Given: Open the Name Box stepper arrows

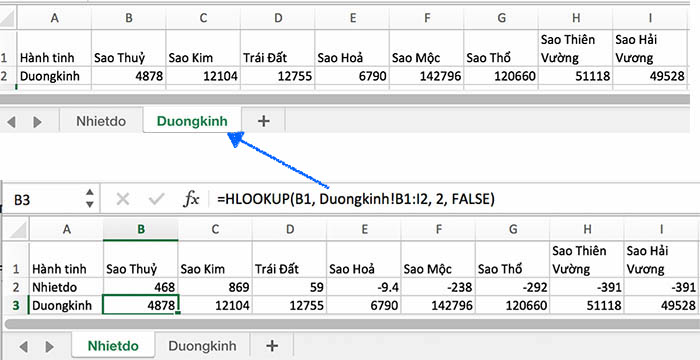Looking at the screenshot, I should click(90, 198).
